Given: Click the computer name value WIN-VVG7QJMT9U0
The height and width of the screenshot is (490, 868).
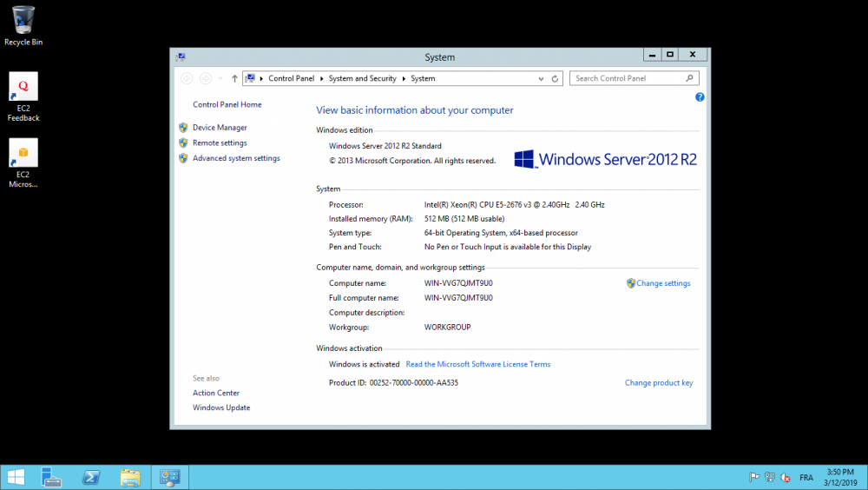Looking at the screenshot, I should pos(458,283).
